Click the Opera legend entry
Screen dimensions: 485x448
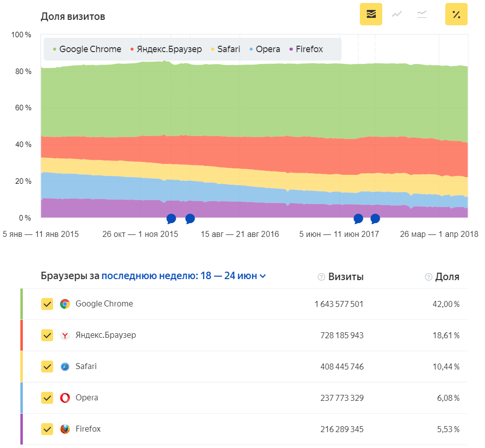pyautogui.click(x=265, y=49)
